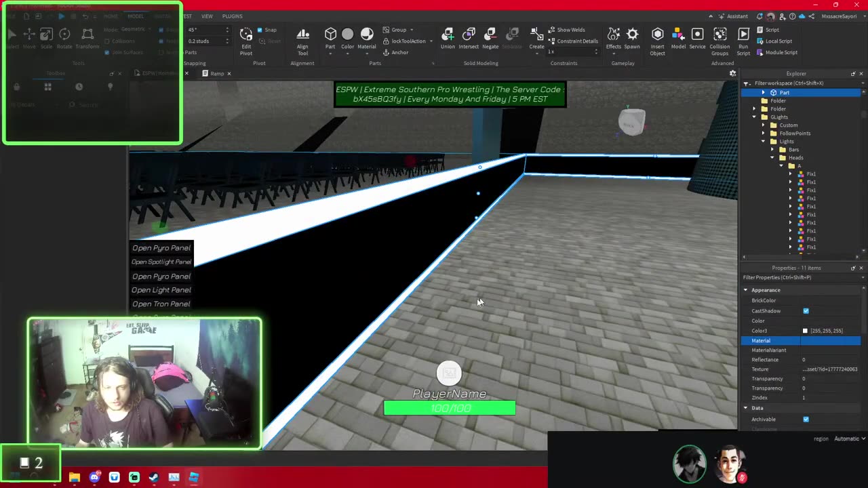Toggle the CastShadow checkbox
Viewport: 868px width, 488px height.
[x=806, y=311]
